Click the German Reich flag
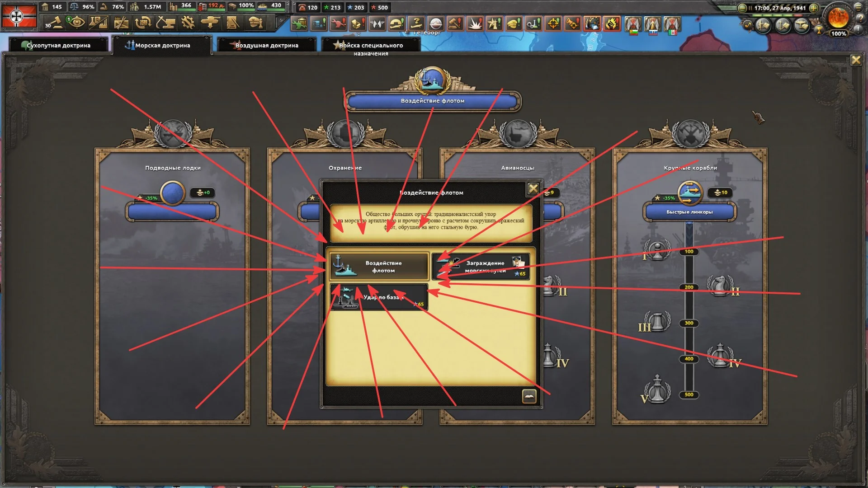Screen dimensions: 868x488 click(19, 15)
